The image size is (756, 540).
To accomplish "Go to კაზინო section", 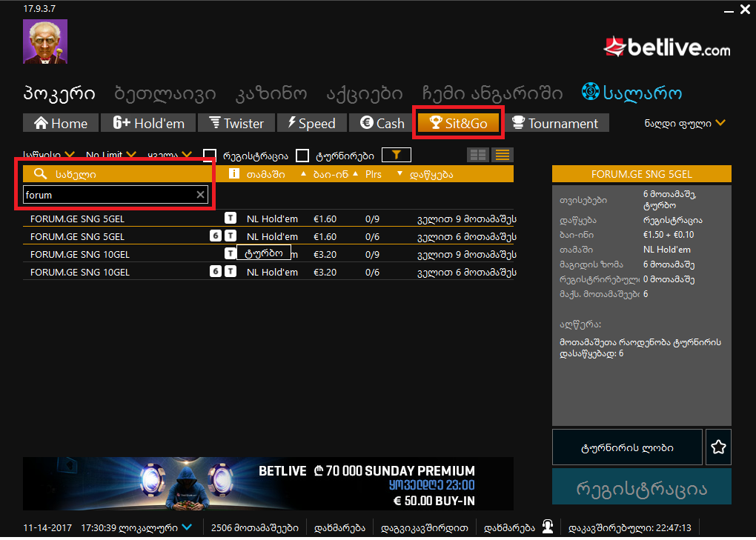I will click(x=271, y=93).
